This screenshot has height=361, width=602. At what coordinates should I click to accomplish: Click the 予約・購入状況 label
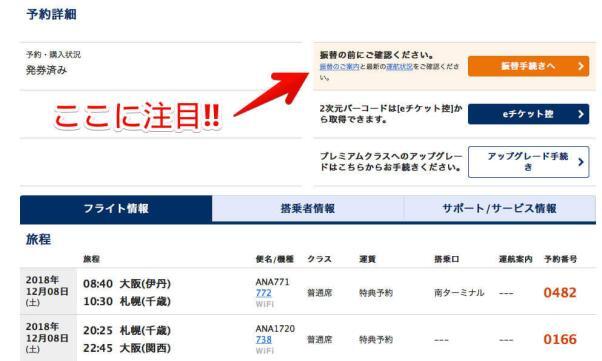pos(53,55)
